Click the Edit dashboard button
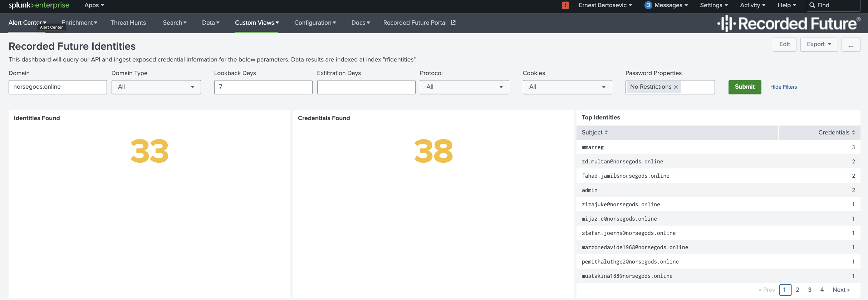868x300 pixels. coord(784,45)
